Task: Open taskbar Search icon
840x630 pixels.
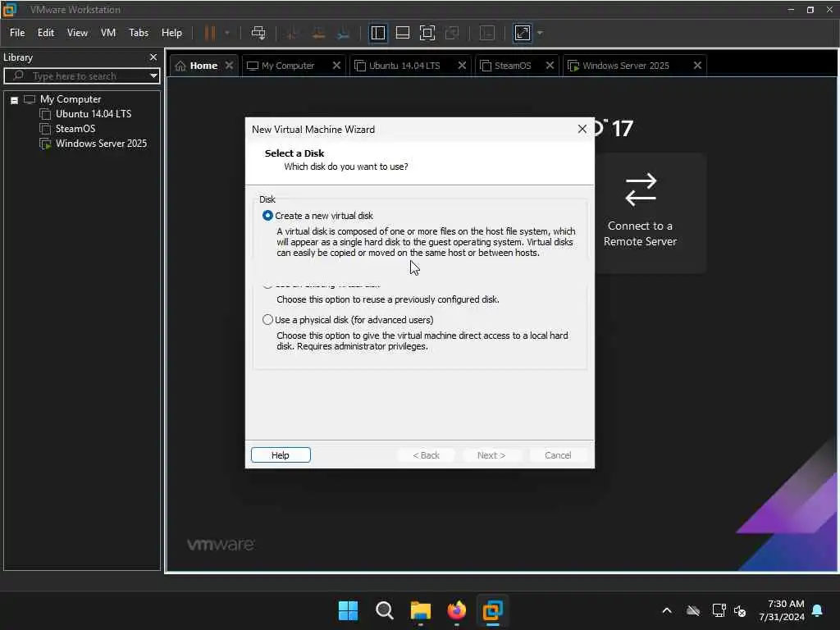Action: (x=384, y=610)
